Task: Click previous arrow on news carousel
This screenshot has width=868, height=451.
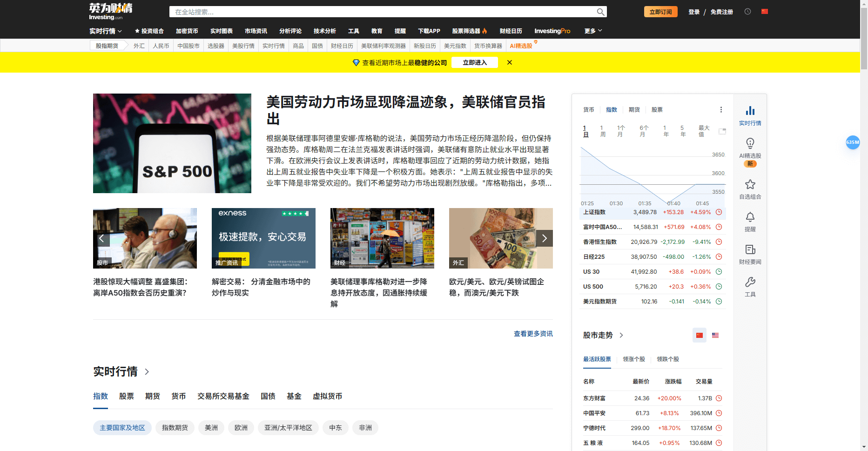Action: tap(101, 238)
